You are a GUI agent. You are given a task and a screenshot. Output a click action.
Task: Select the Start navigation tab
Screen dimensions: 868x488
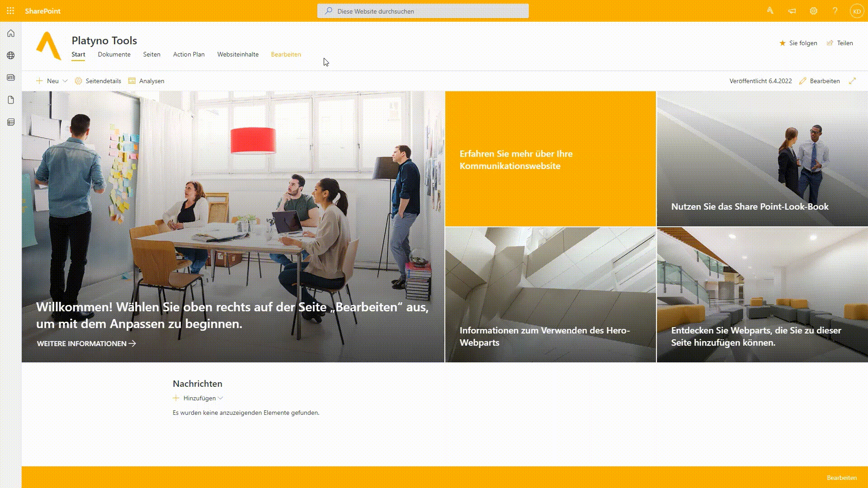click(x=78, y=54)
